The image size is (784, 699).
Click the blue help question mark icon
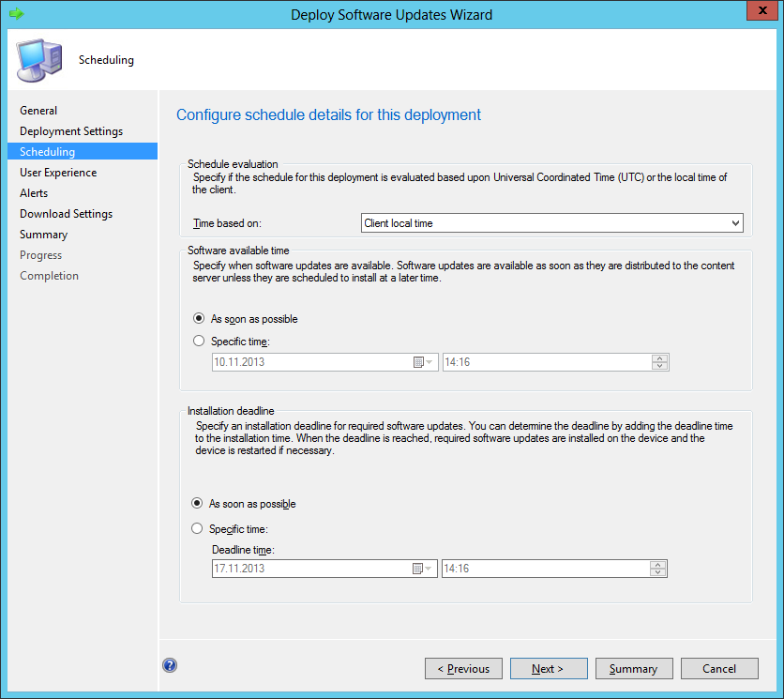[x=170, y=665]
